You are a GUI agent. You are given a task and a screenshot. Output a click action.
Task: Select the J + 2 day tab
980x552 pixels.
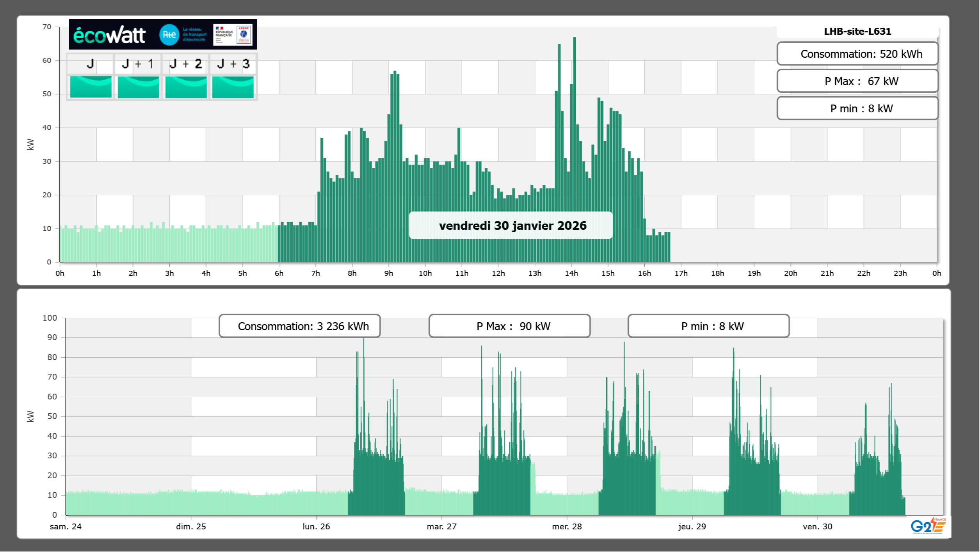click(x=186, y=64)
